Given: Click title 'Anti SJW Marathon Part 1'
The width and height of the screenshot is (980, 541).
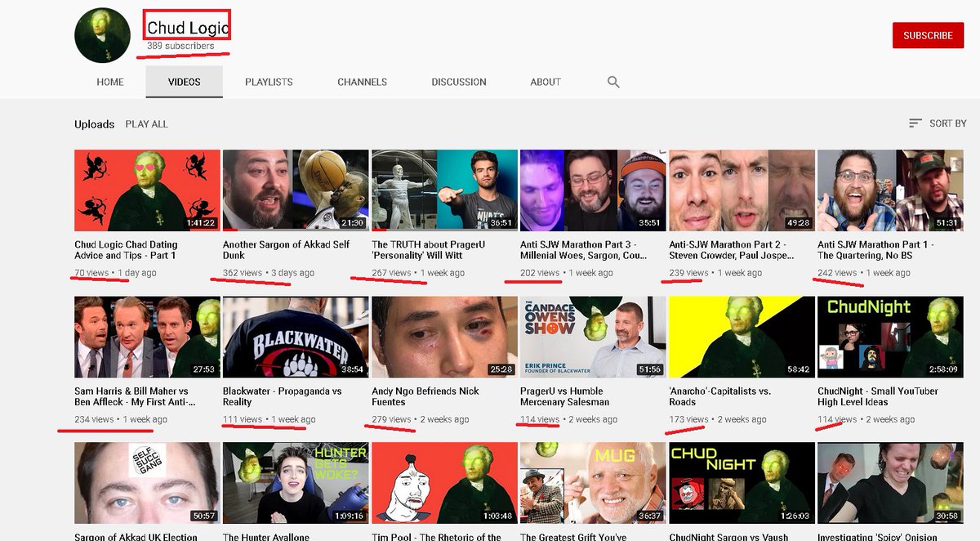Looking at the screenshot, I should click(875, 250).
